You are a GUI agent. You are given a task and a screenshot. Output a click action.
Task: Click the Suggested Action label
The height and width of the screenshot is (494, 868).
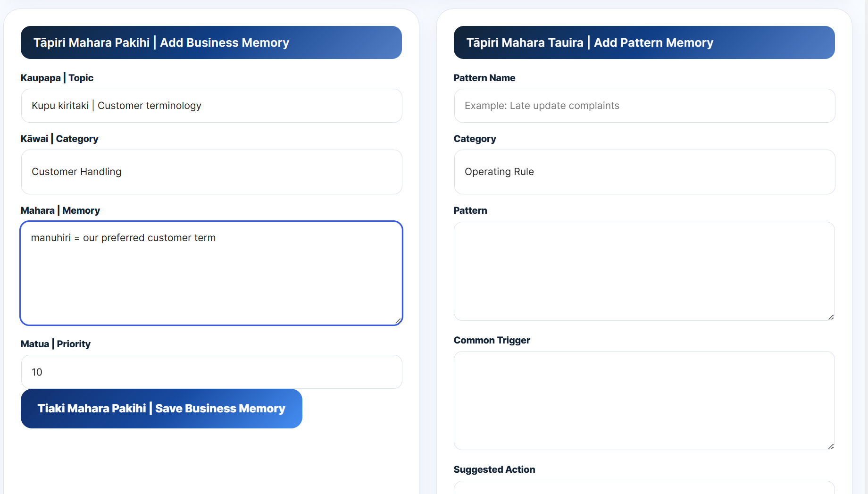pyautogui.click(x=494, y=469)
